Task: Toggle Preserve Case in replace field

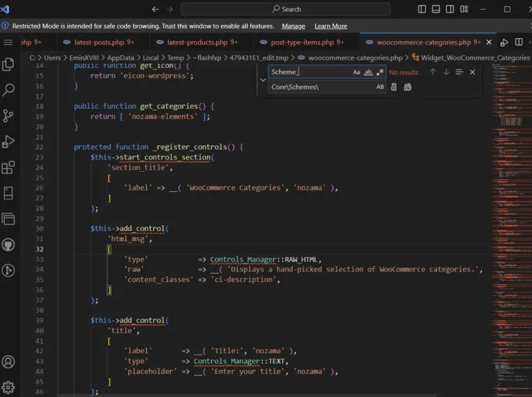Action: (380, 87)
